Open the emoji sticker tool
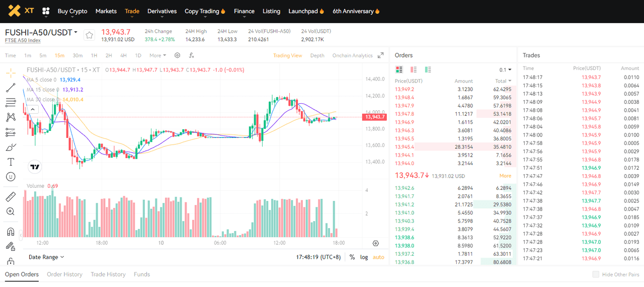This screenshot has width=644, height=287. coord(10,177)
